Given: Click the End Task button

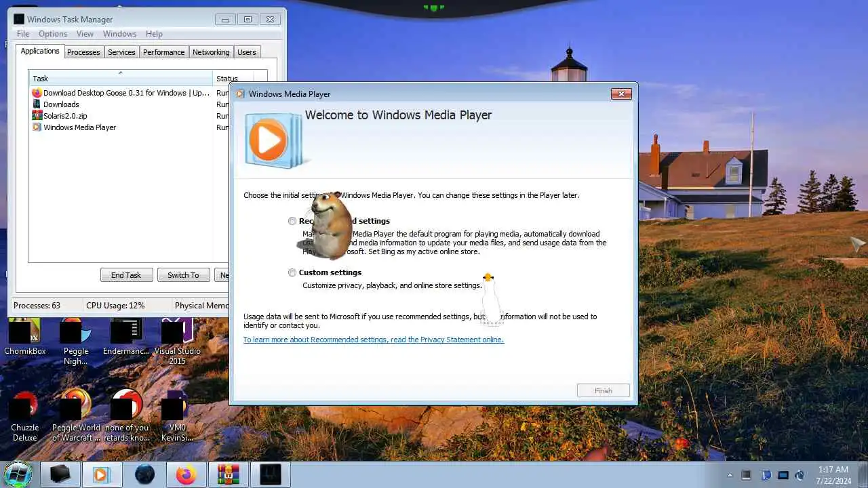Looking at the screenshot, I should pyautogui.click(x=126, y=275).
